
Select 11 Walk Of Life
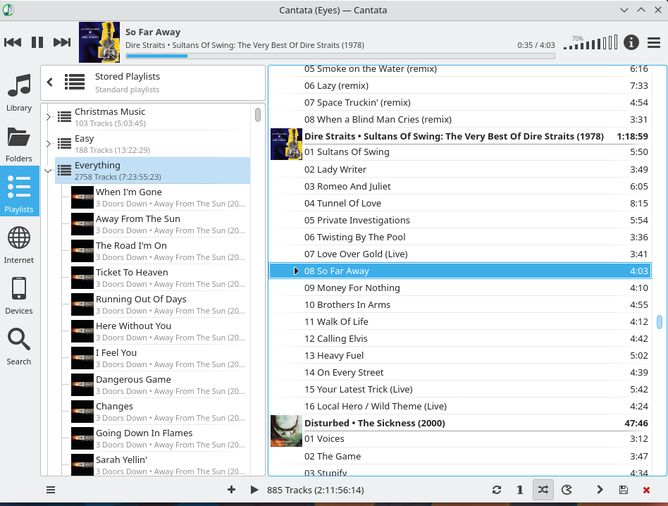(460, 322)
